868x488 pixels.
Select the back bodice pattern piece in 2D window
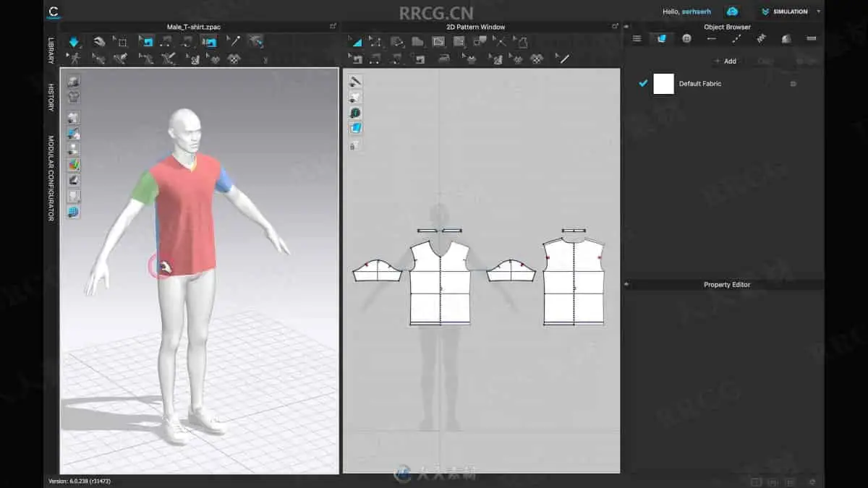coord(574,281)
